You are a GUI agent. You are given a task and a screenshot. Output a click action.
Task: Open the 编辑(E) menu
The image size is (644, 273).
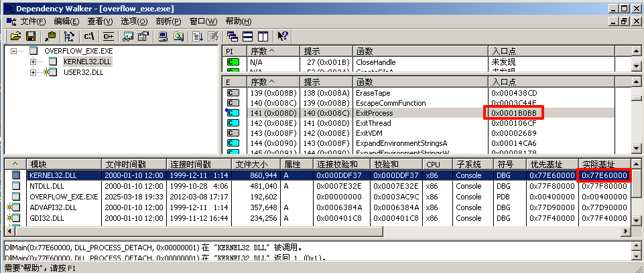(x=66, y=21)
